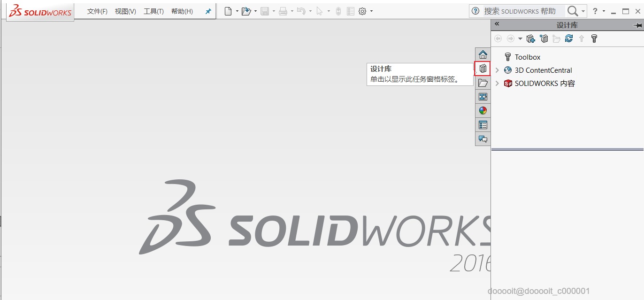Click the Print icon in the toolbar

283,11
